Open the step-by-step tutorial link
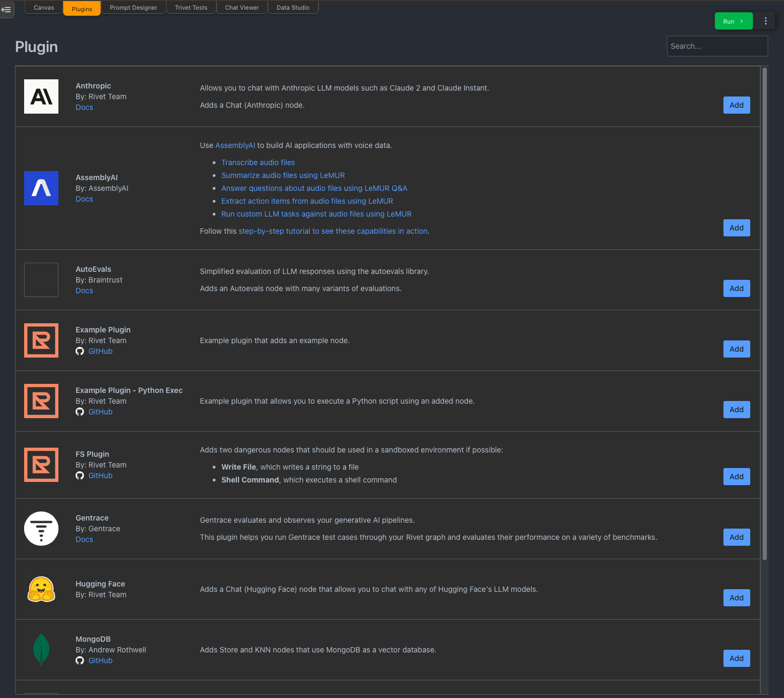The width and height of the screenshot is (784, 698). tap(333, 231)
